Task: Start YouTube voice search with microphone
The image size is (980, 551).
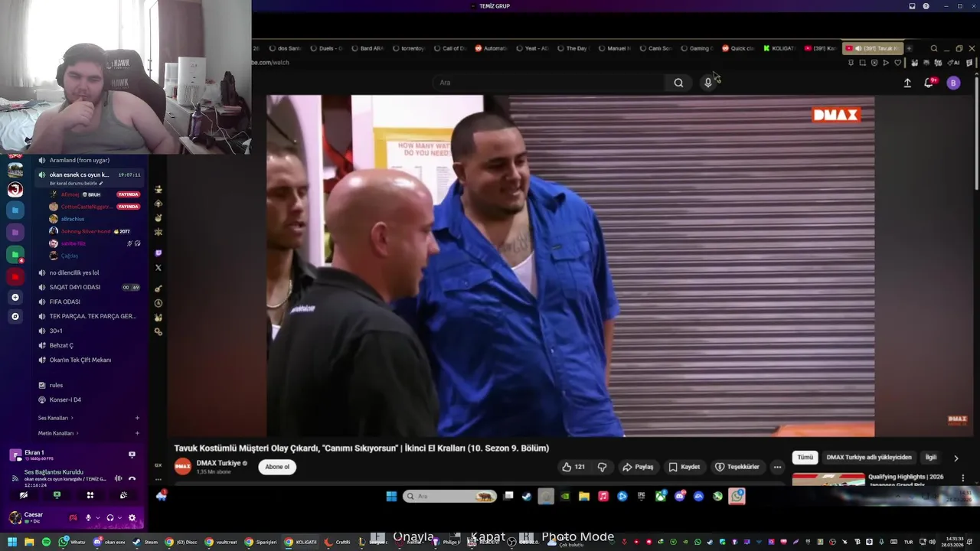Action: point(708,83)
